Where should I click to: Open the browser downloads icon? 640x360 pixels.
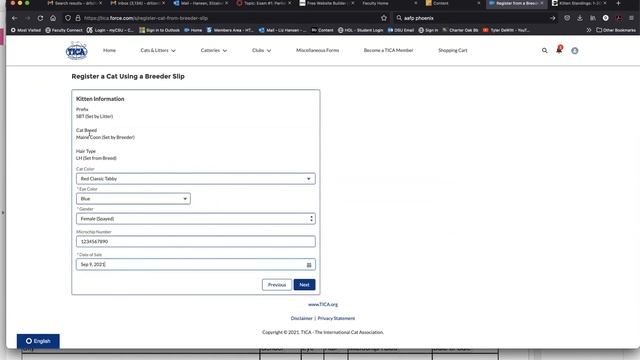point(580,18)
